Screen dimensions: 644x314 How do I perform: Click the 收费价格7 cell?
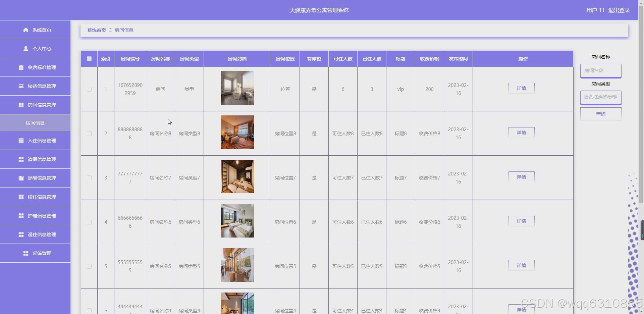click(429, 178)
